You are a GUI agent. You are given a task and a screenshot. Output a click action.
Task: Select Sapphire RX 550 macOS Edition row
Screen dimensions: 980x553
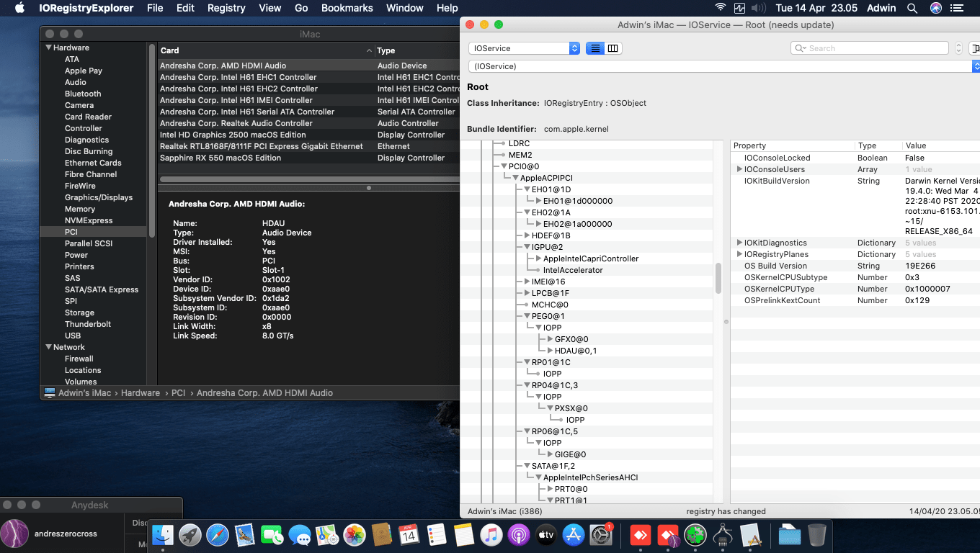[x=220, y=158]
